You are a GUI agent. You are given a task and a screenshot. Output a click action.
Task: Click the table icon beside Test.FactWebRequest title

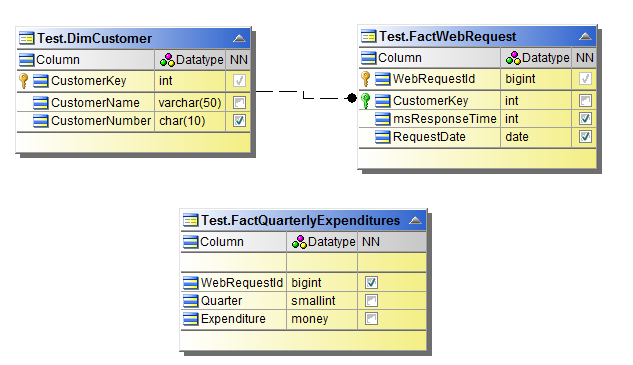pyautogui.click(x=368, y=36)
